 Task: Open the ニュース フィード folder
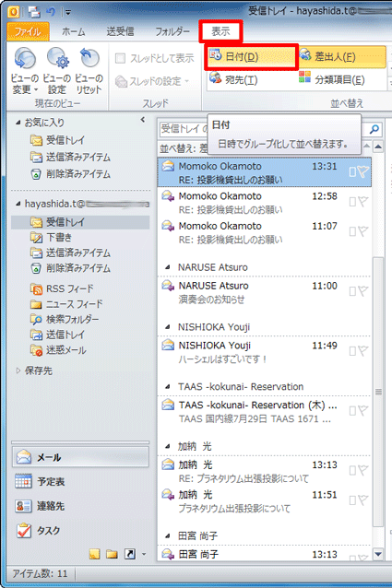coord(66,304)
